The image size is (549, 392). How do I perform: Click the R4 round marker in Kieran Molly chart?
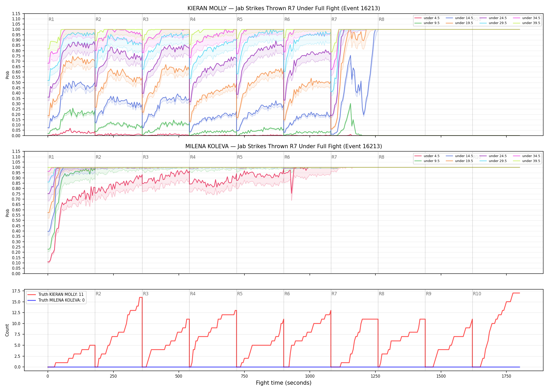(x=193, y=19)
